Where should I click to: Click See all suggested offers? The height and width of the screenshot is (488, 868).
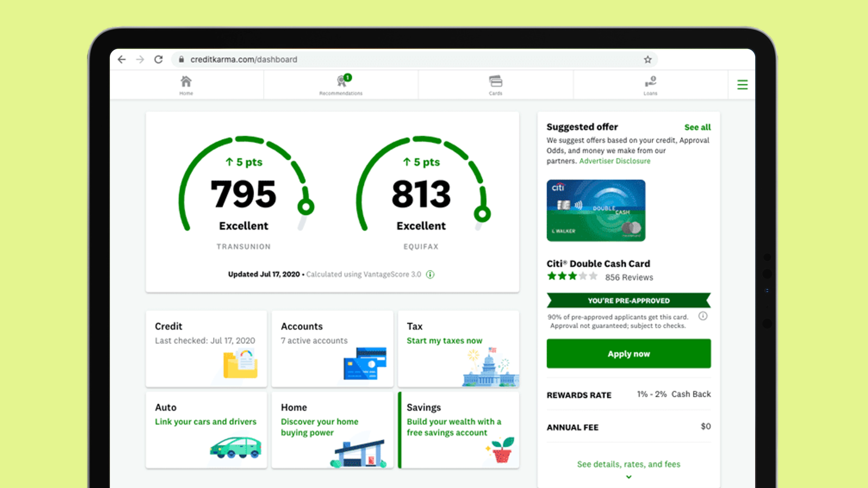[x=698, y=127]
